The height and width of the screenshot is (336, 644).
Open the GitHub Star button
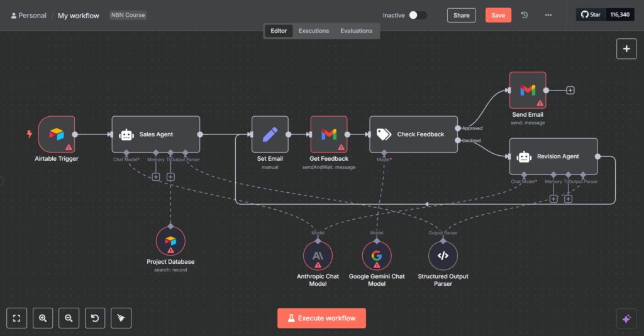coord(591,15)
